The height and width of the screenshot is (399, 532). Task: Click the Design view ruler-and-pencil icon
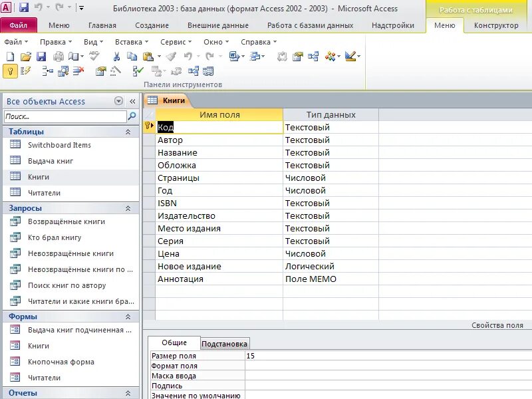point(350,57)
